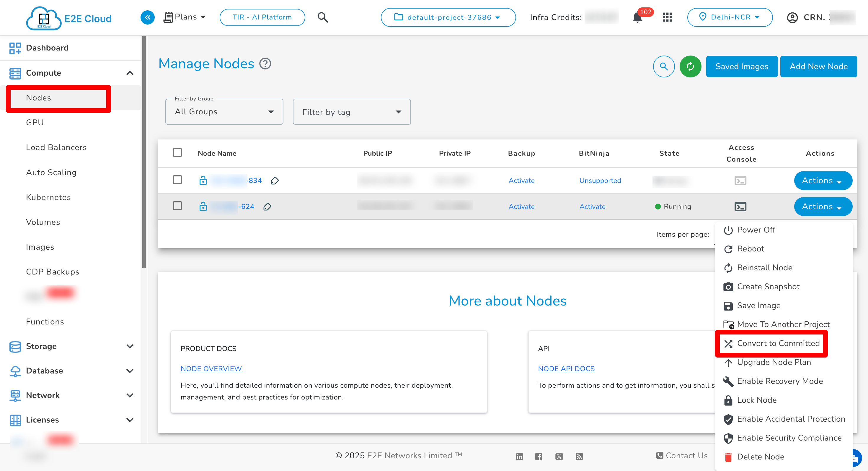868x471 pixels.
Task: Open the LinkedIn footer icon
Action: [x=519, y=457]
